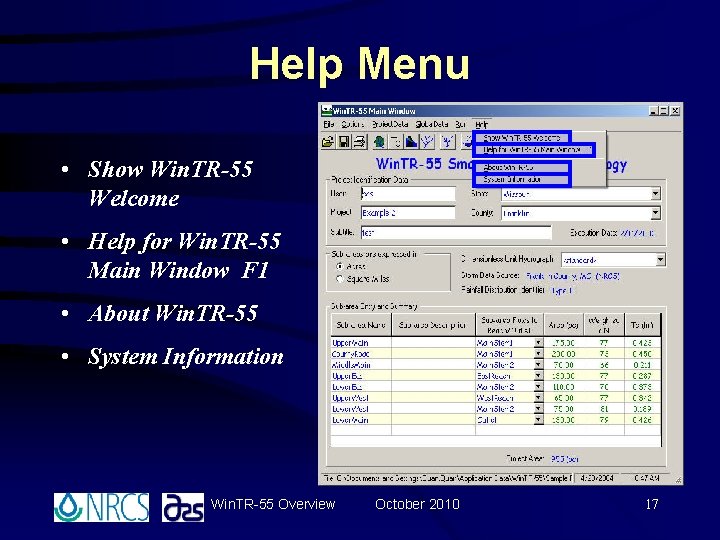Click the EastReach flows-to cell
The height and width of the screenshot is (540, 720).
[505, 376]
